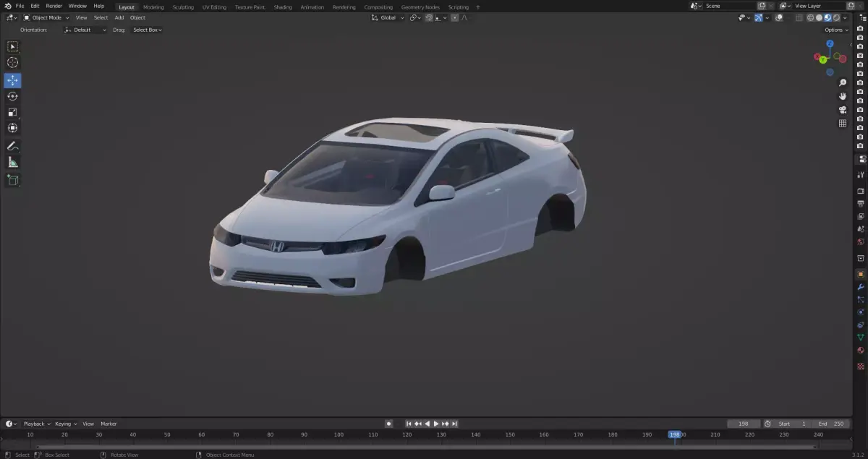Jump to timeline start frame button
Screen dimensions: 868x459
(409, 424)
